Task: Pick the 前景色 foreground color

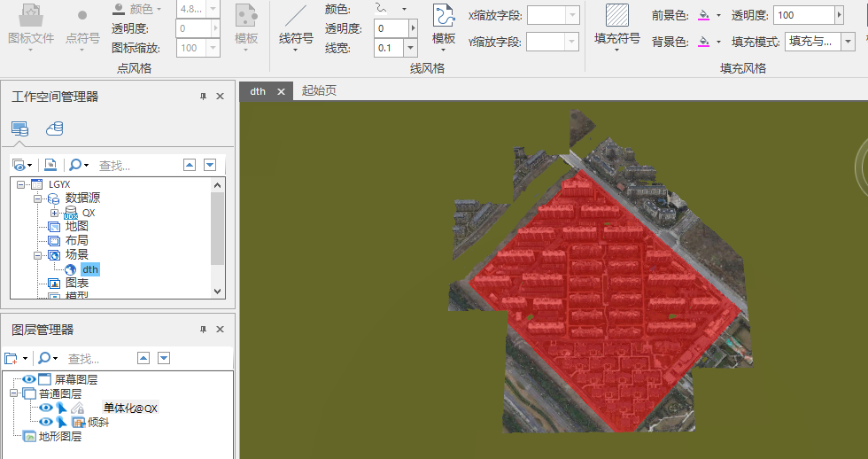Action: click(x=703, y=15)
